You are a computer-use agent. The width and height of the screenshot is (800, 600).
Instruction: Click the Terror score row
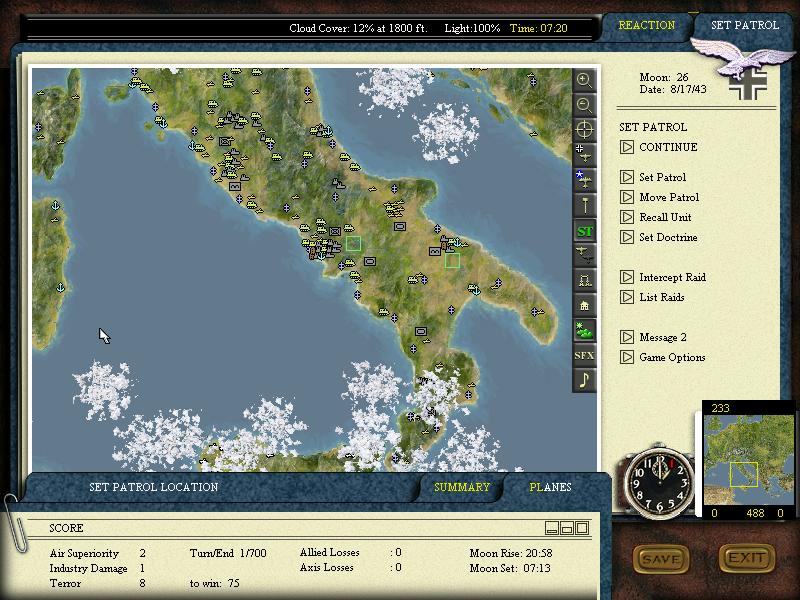[x=97, y=583]
